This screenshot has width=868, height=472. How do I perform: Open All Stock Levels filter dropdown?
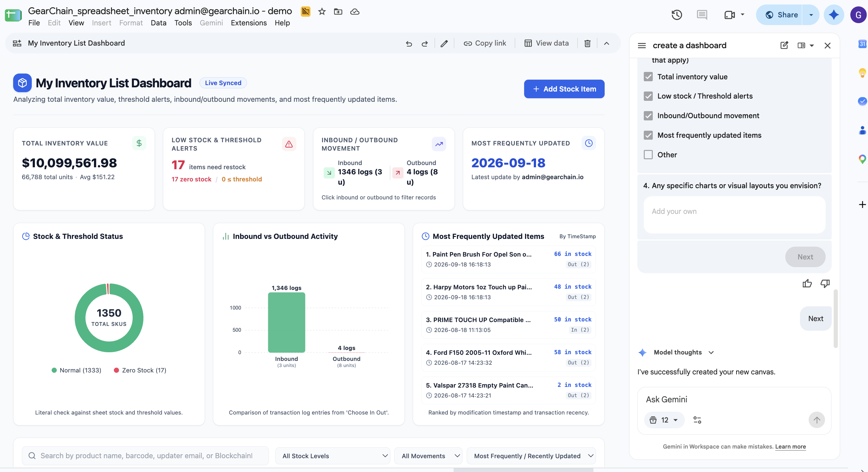tap(333, 456)
